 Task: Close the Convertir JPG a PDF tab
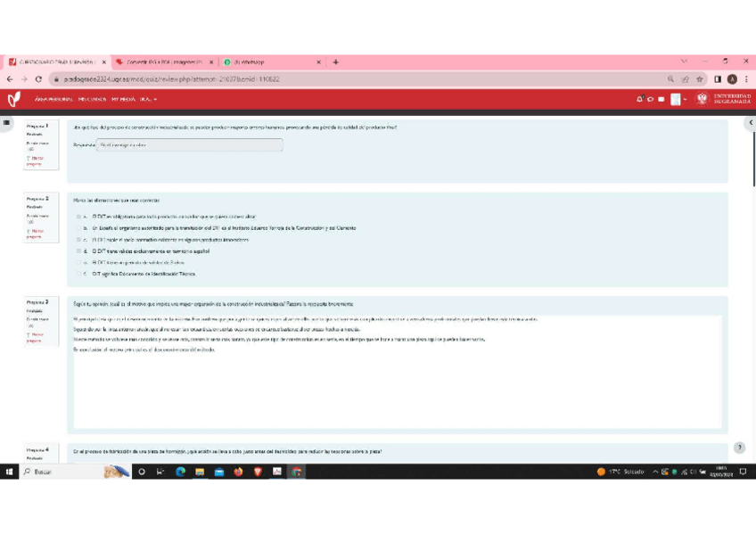pos(210,62)
